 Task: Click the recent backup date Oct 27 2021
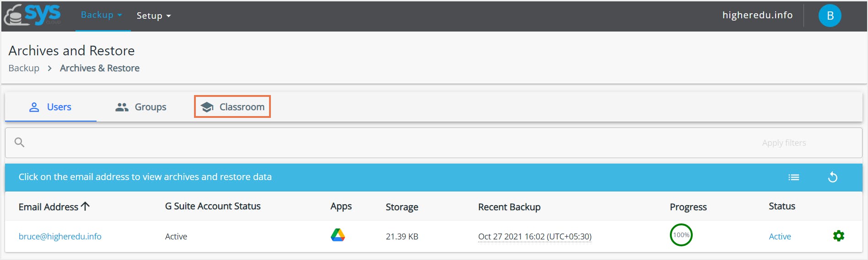(534, 237)
